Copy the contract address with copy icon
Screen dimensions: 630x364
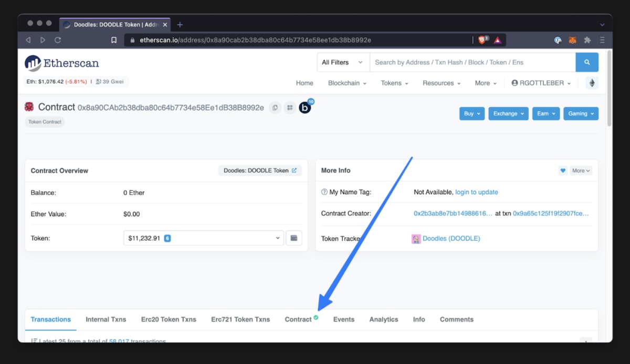(275, 108)
